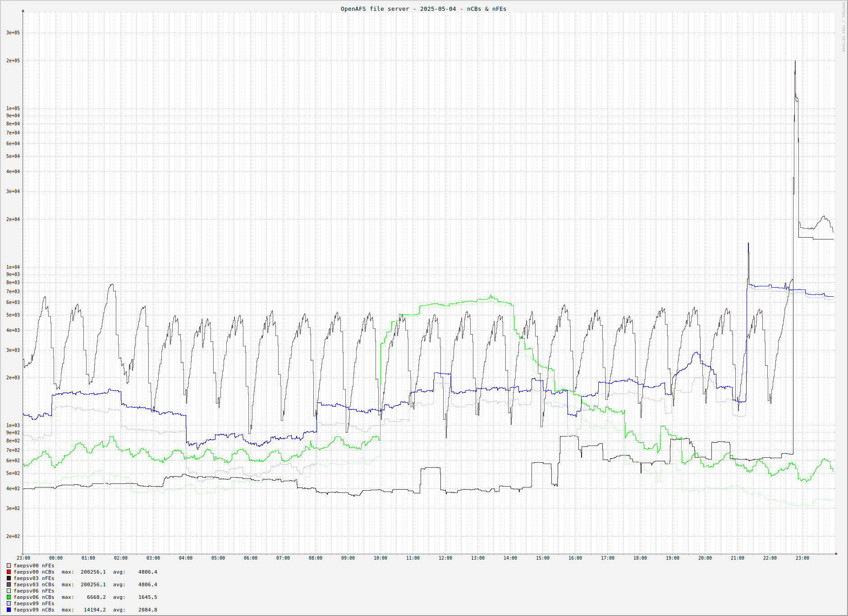Screen dimensions: 848x616
Task: Click the faepsv03 nFEs black legend swatch
Action: coord(9,578)
